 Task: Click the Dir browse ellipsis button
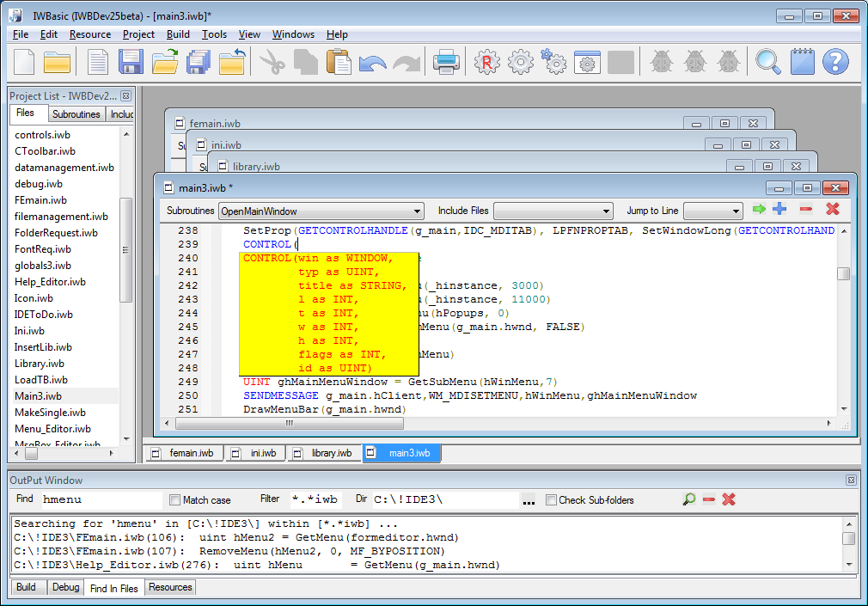(529, 500)
